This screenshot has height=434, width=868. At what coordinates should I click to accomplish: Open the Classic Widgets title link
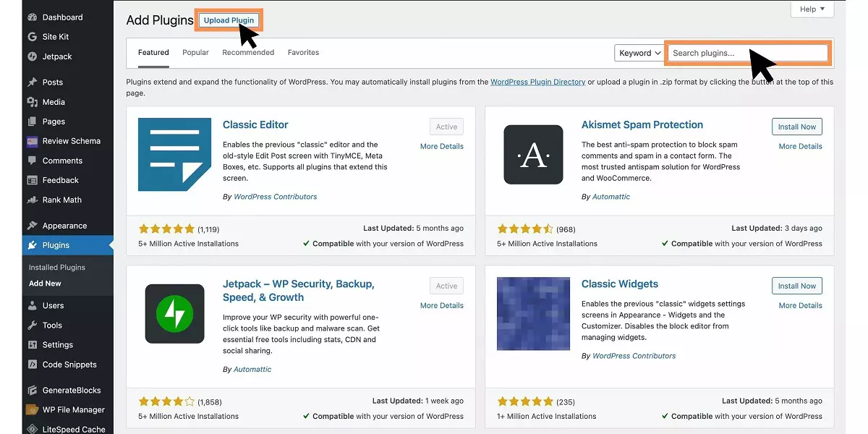click(x=620, y=284)
